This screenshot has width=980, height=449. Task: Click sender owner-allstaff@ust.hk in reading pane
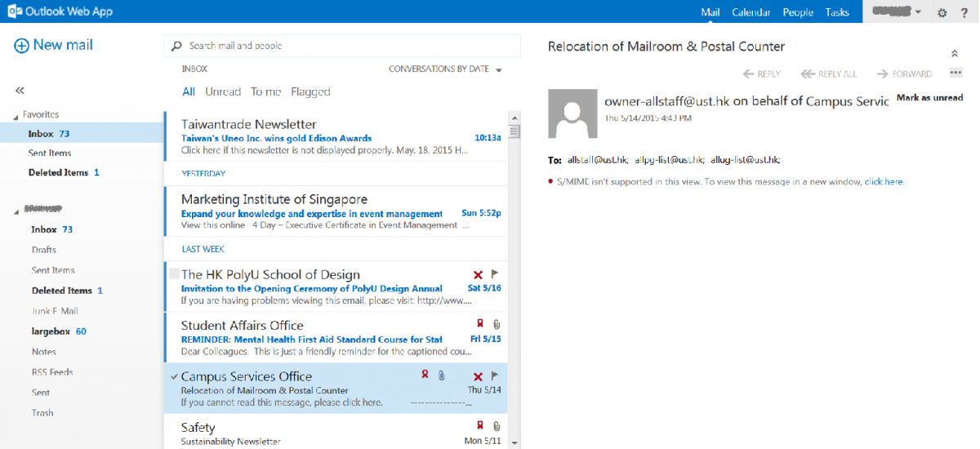pos(666,101)
